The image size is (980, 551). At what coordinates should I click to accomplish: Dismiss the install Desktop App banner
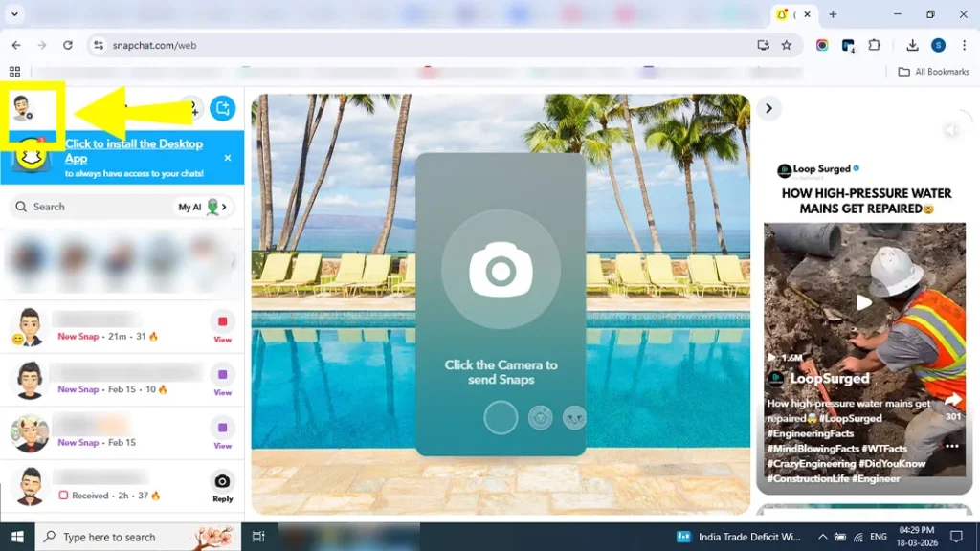tap(228, 158)
